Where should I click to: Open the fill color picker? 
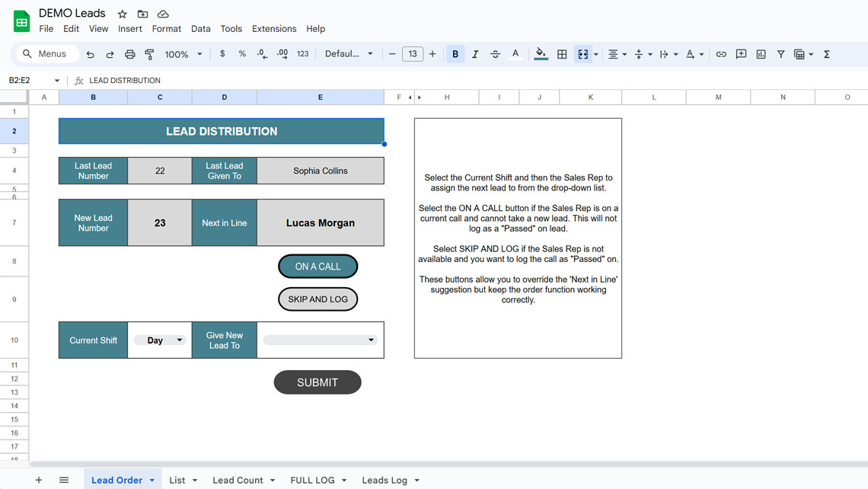point(541,54)
